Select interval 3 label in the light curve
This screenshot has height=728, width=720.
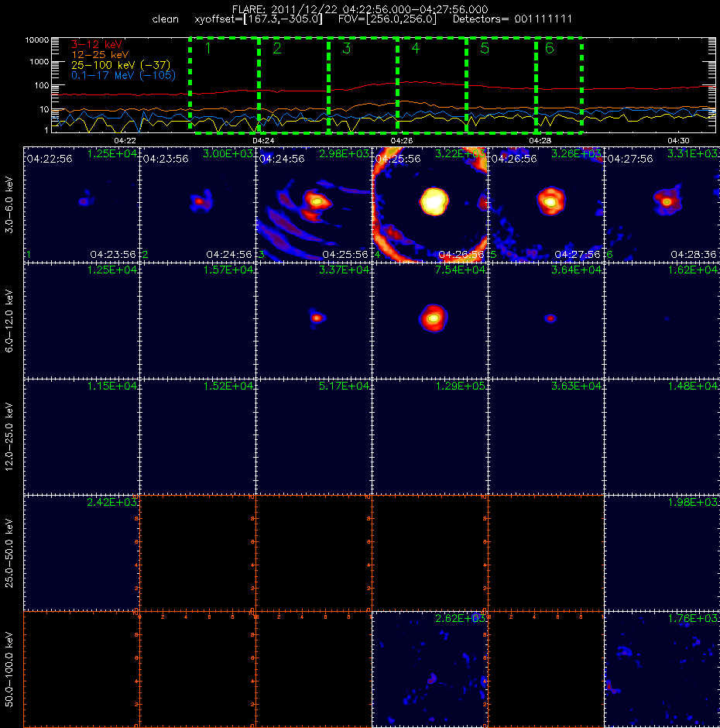(x=346, y=48)
